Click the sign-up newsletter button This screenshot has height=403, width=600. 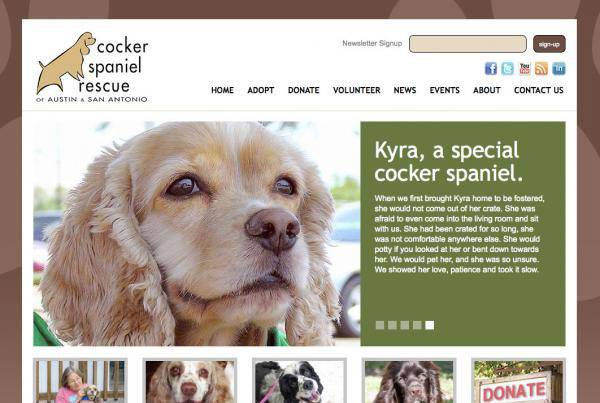click(x=549, y=44)
